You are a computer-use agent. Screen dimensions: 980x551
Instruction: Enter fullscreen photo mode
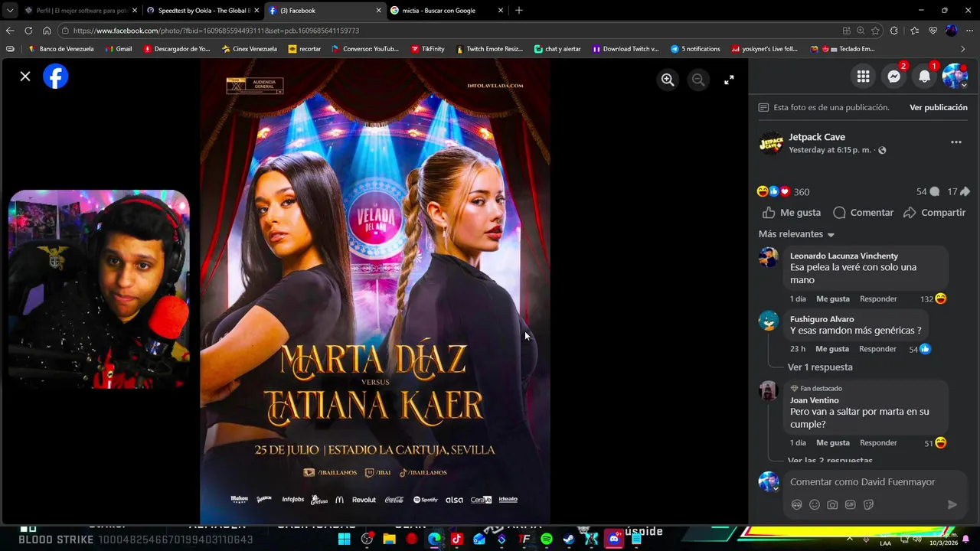[x=729, y=80]
